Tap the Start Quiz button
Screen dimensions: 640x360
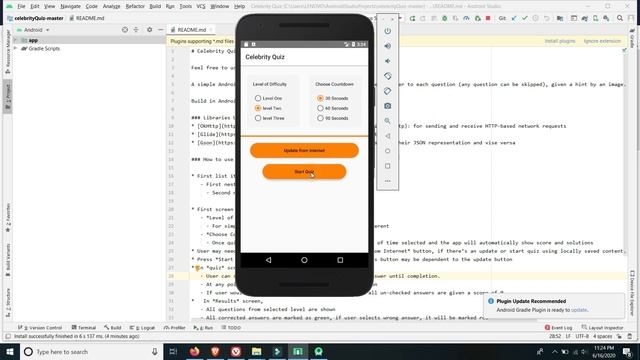coord(304,172)
